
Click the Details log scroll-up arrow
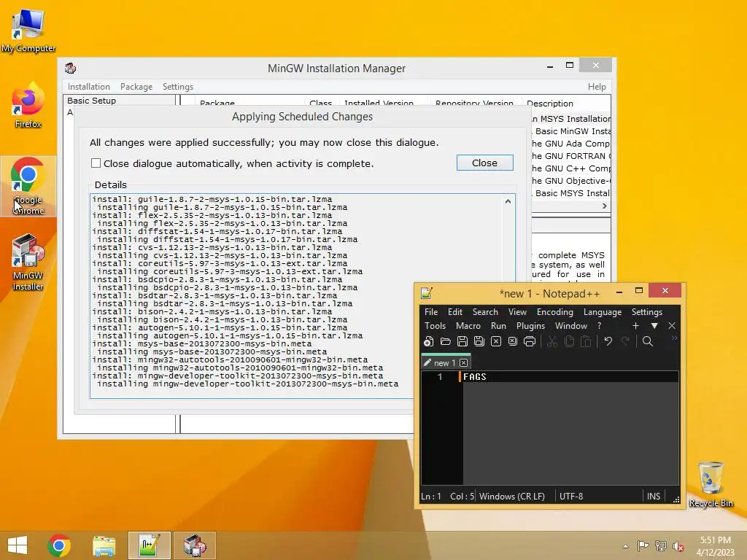click(508, 201)
